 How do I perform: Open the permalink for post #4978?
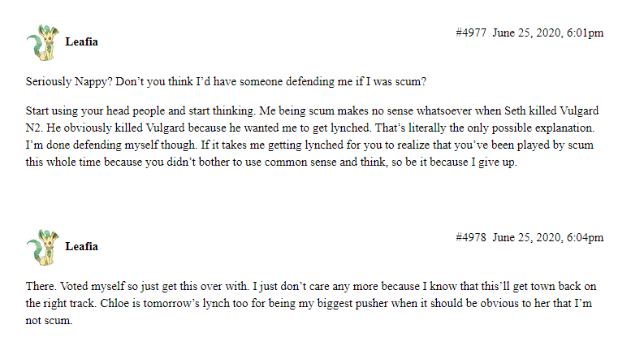click(x=471, y=237)
